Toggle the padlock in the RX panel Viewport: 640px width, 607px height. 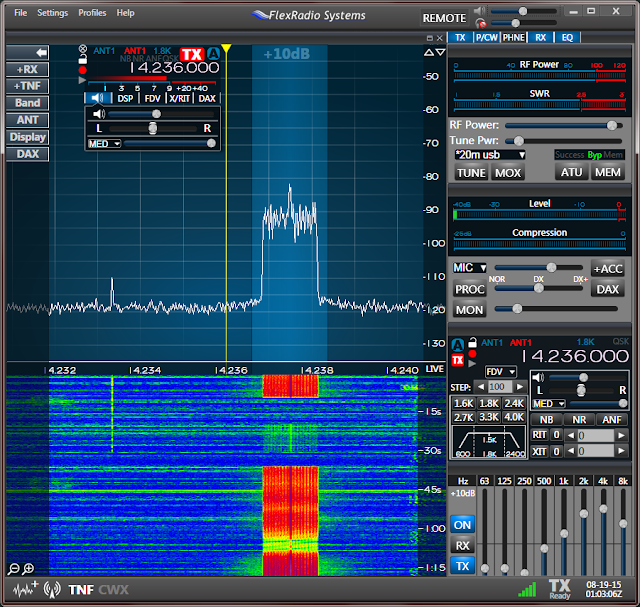tap(472, 342)
